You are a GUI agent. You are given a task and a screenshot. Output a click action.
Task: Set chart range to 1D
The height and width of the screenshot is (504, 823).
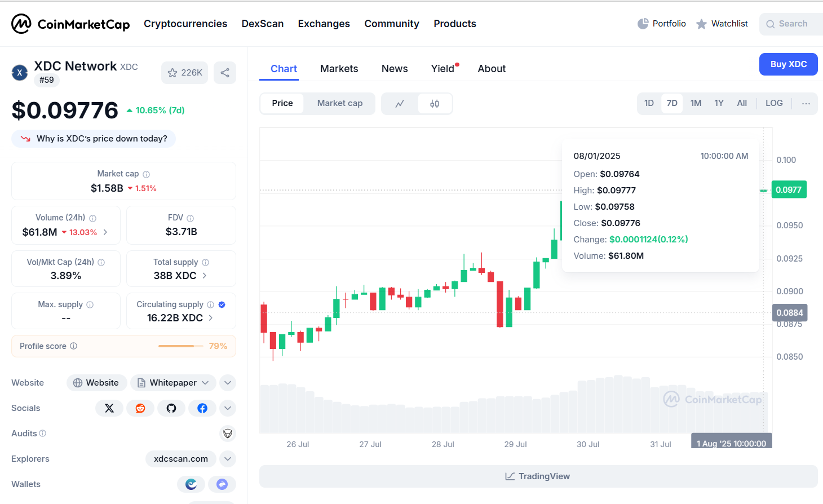(649, 103)
